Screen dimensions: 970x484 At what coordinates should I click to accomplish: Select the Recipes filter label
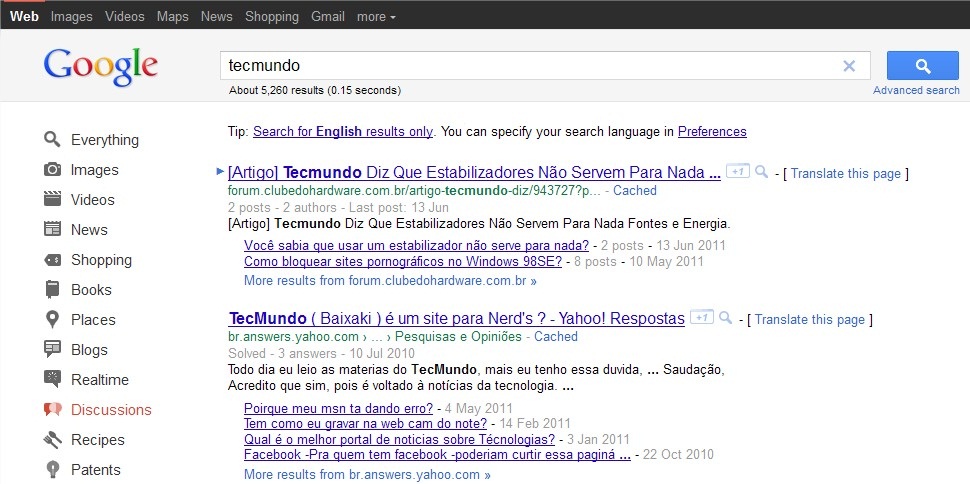[x=98, y=439]
